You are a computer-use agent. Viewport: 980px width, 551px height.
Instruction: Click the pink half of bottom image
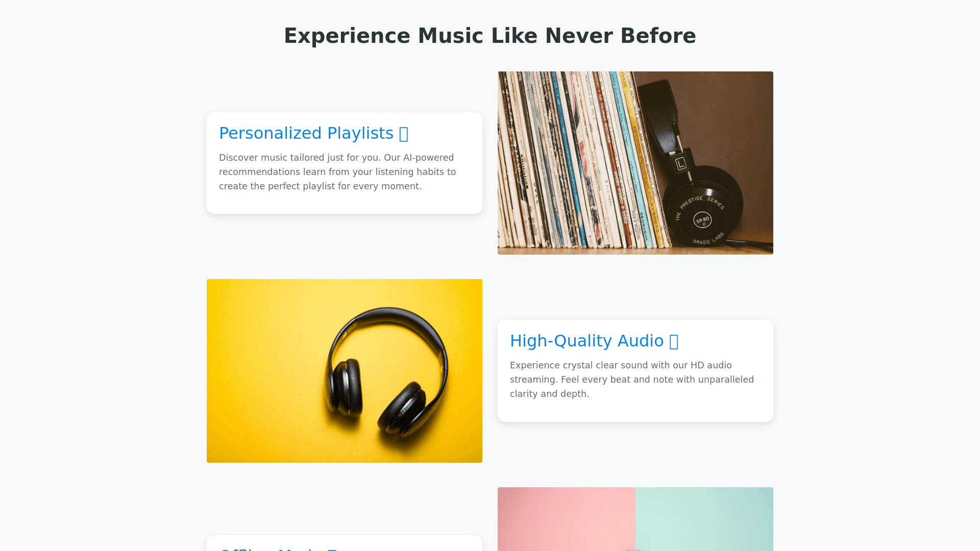[x=567, y=519]
